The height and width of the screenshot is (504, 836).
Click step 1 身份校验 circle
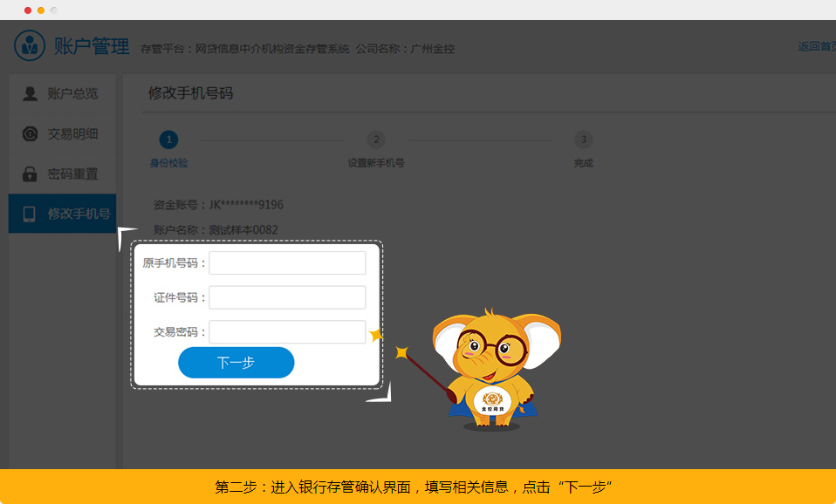click(168, 140)
